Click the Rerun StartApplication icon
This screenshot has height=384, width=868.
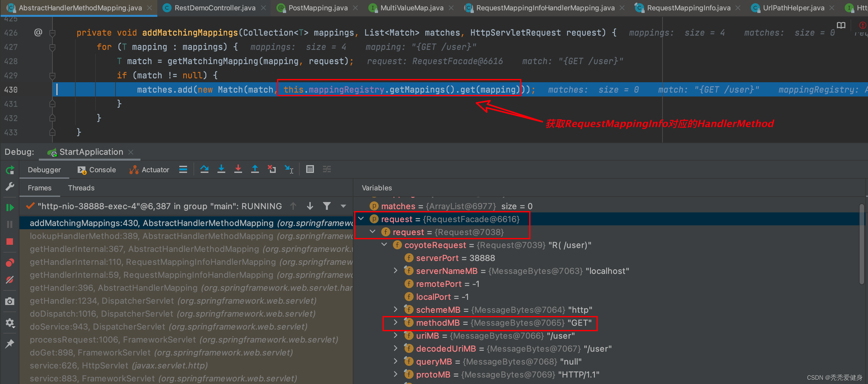10,170
